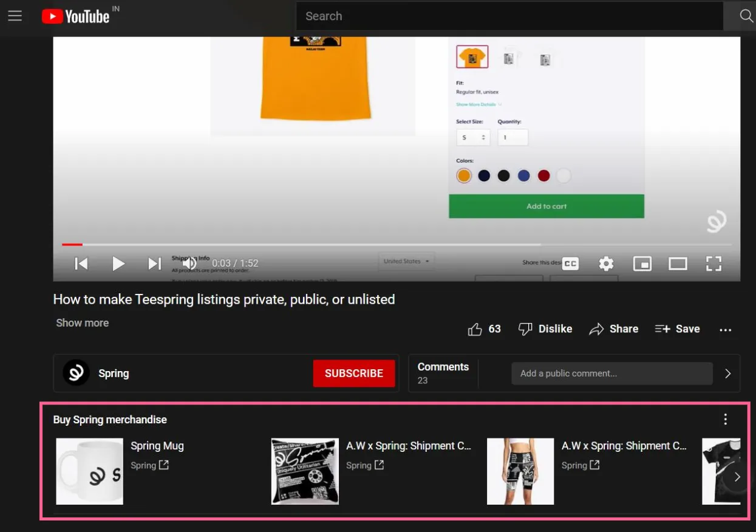Click Buy Spring merchandise heading

(110, 420)
